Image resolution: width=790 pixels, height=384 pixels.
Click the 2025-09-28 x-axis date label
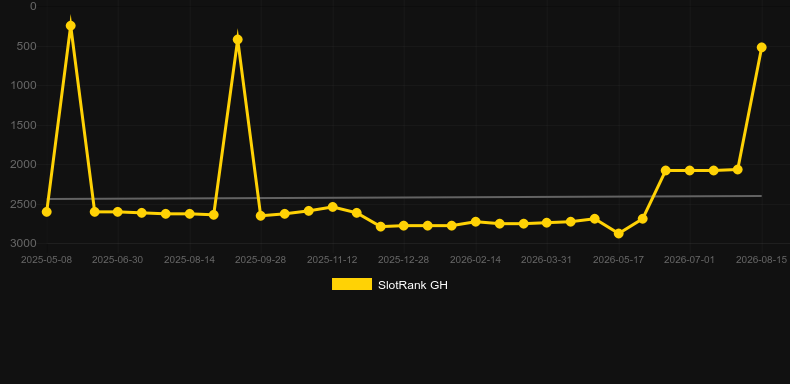260,260
